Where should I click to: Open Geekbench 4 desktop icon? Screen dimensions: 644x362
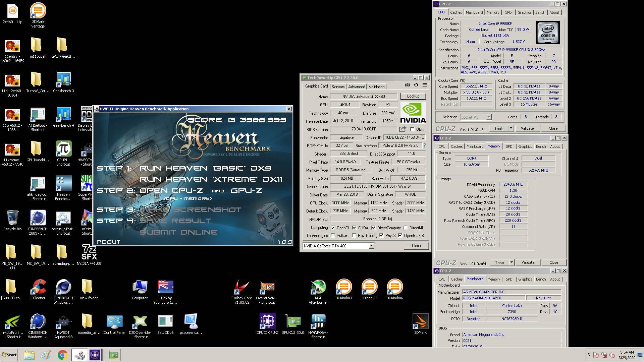[x=63, y=117]
